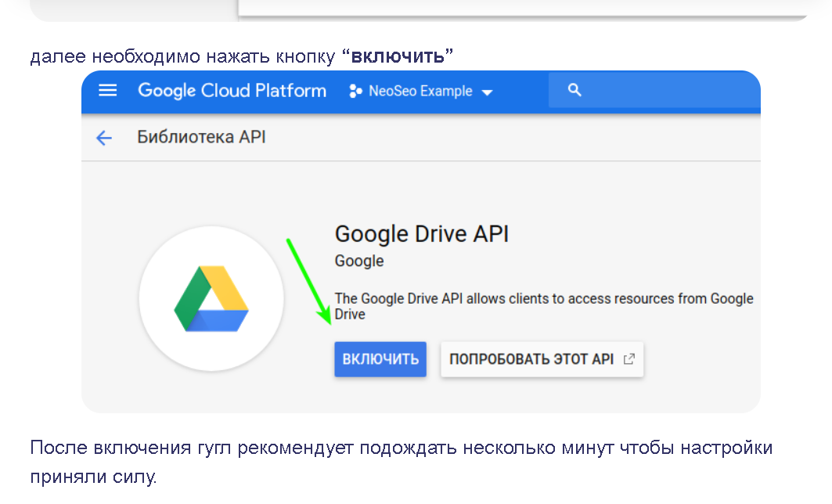Open the NeoSeo Example project selector
The image size is (832, 504).
tap(421, 92)
